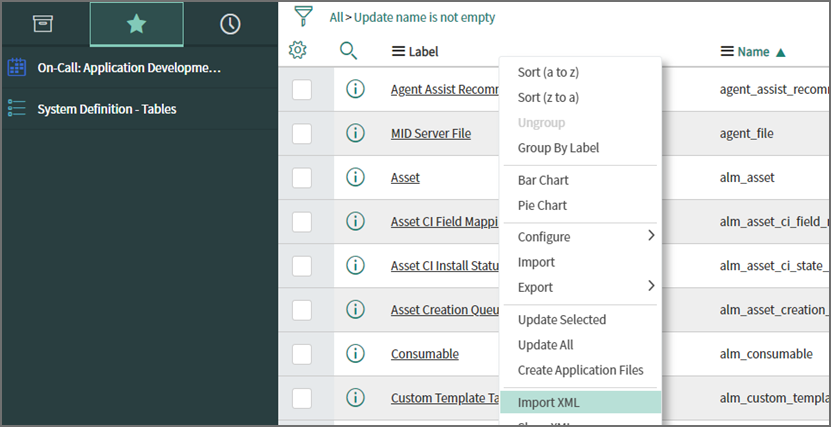
Task: Open the Consumable table link
Action: tap(424, 354)
